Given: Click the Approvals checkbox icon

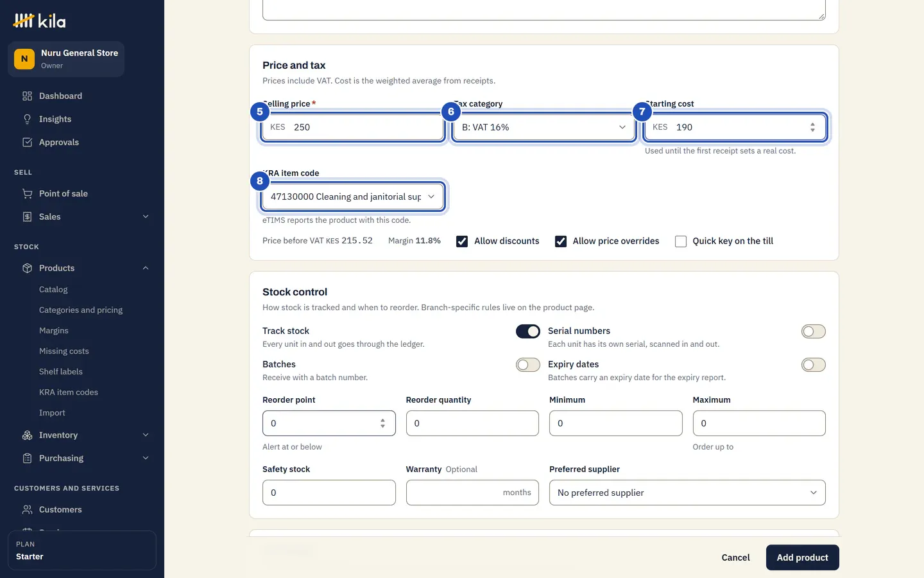Looking at the screenshot, I should point(27,143).
